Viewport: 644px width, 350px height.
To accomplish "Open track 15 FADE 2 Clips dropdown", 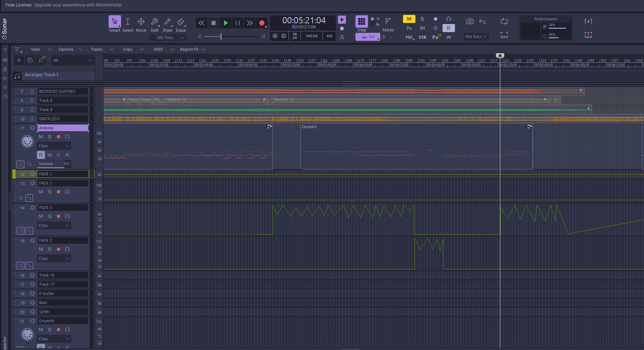I will (54, 258).
